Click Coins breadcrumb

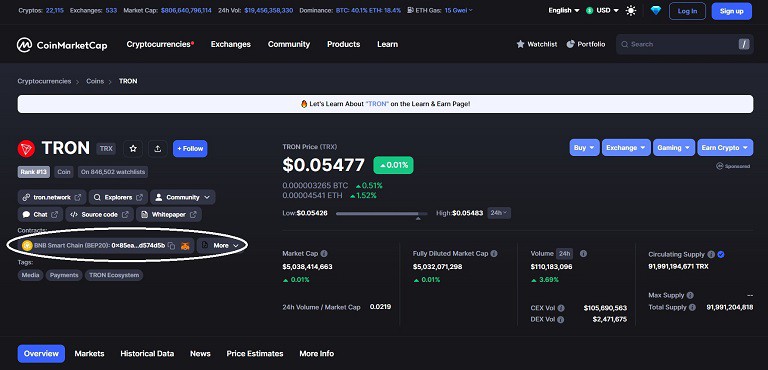(95, 81)
